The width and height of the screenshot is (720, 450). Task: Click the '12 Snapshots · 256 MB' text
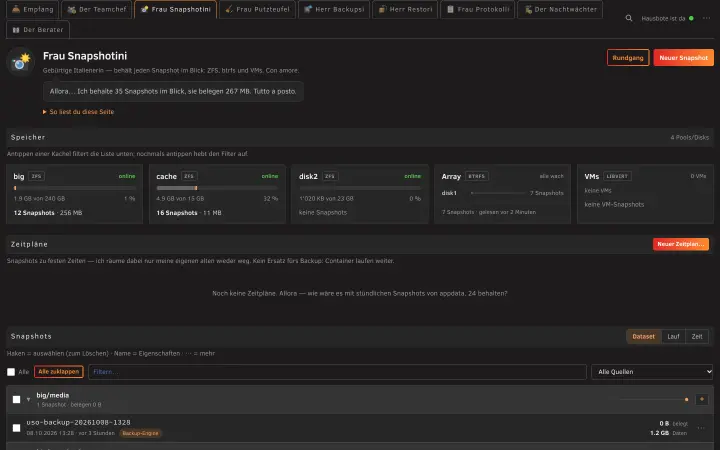48,213
